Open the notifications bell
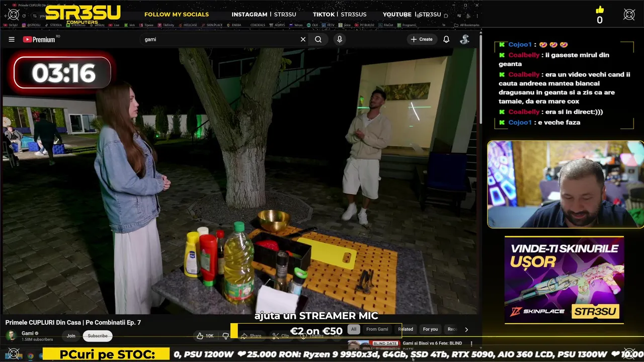Viewport: 644px width, 362px height. click(446, 39)
